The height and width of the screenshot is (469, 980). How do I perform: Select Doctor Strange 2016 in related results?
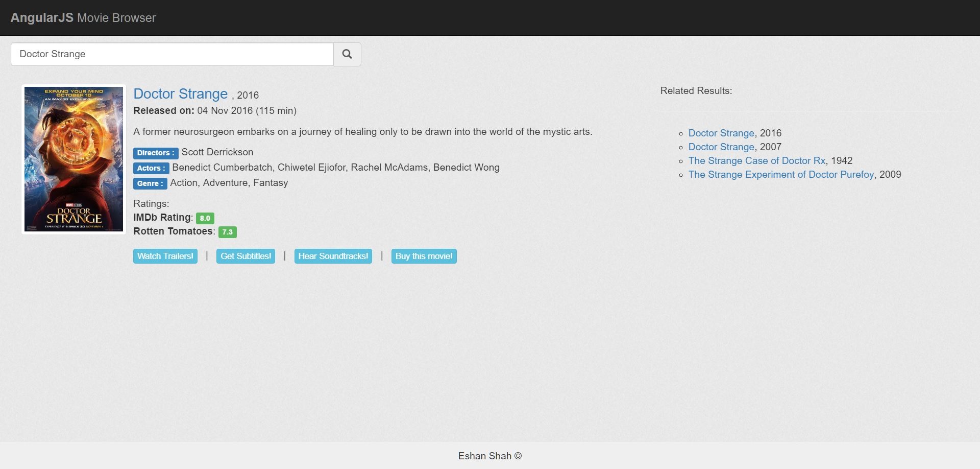click(721, 133)
